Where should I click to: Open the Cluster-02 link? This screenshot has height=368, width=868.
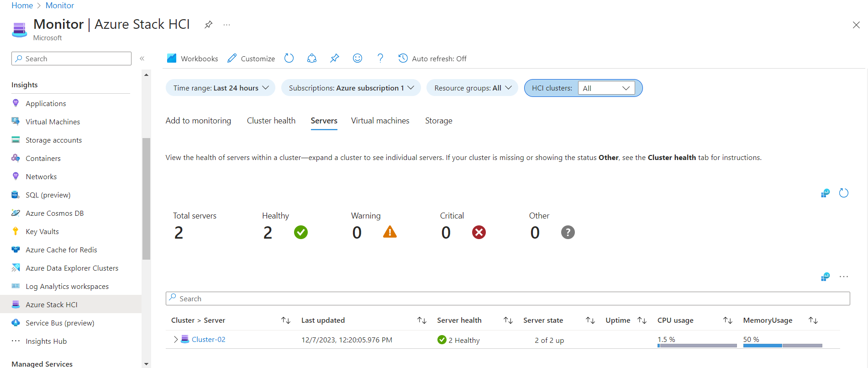pos(208,339)
